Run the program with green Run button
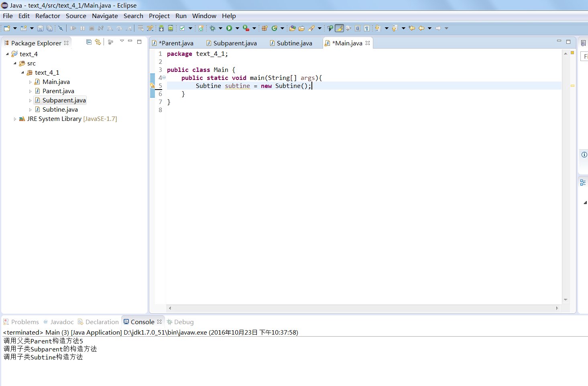This screenshot has width=588, height=386. pos(229,28)
